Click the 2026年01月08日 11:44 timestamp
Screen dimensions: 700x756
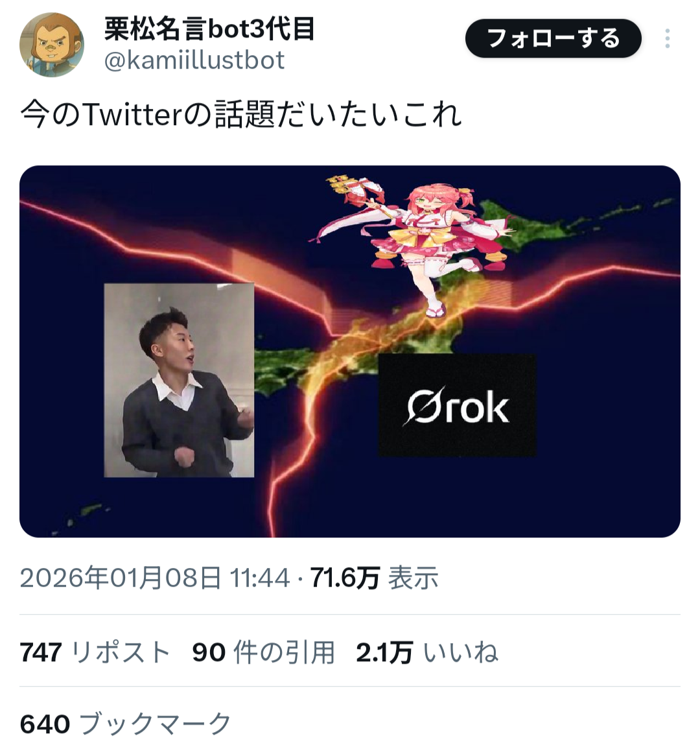click(155, 578)
